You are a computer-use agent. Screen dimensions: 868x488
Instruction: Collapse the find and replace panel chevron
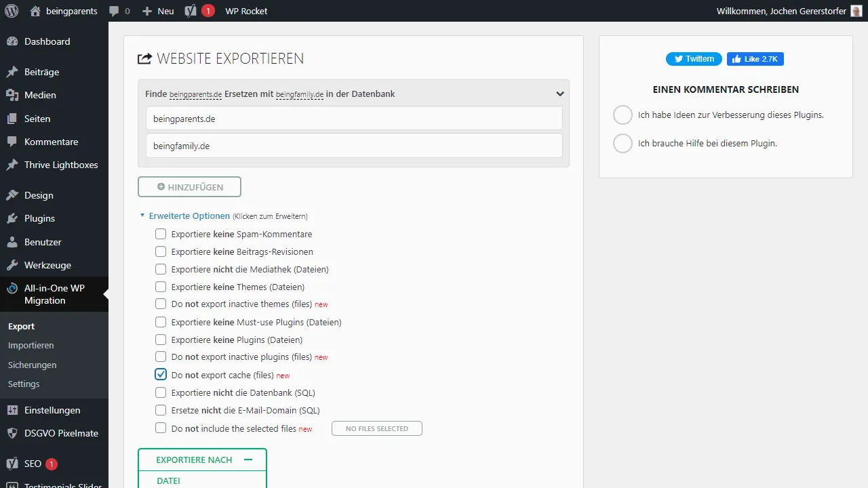560,94
